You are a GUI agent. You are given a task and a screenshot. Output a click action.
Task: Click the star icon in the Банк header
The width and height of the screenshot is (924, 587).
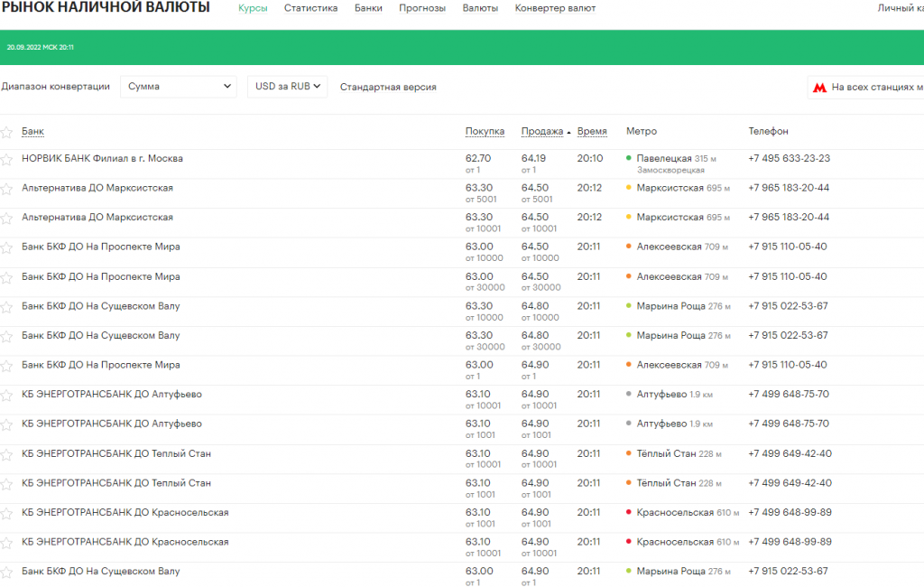[6, 132]
